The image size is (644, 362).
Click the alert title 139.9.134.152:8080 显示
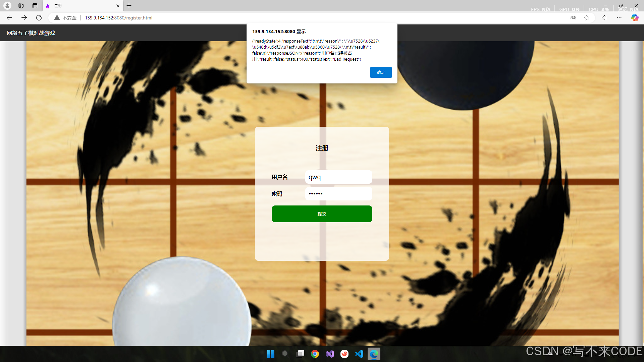[x=279, y=32]
